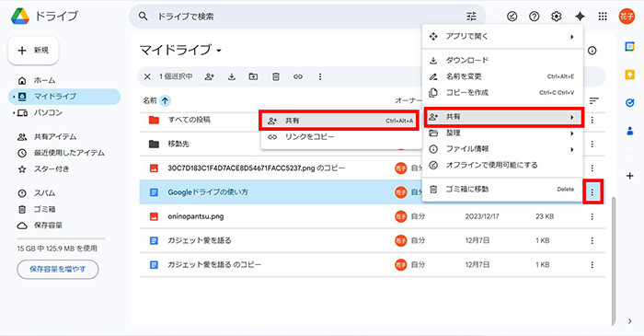Open the Calendar side panel icon
The image size is (644, 336).
629,46
